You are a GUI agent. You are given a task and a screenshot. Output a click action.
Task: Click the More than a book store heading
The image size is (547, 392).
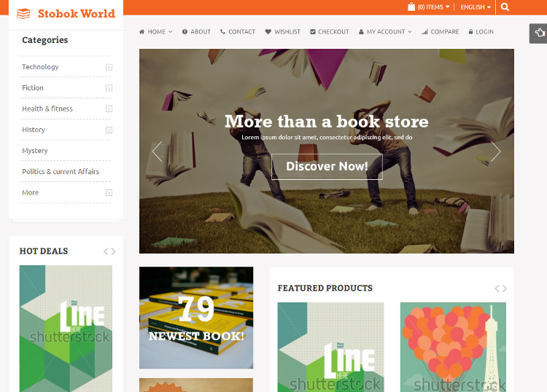tap(327, 122)
